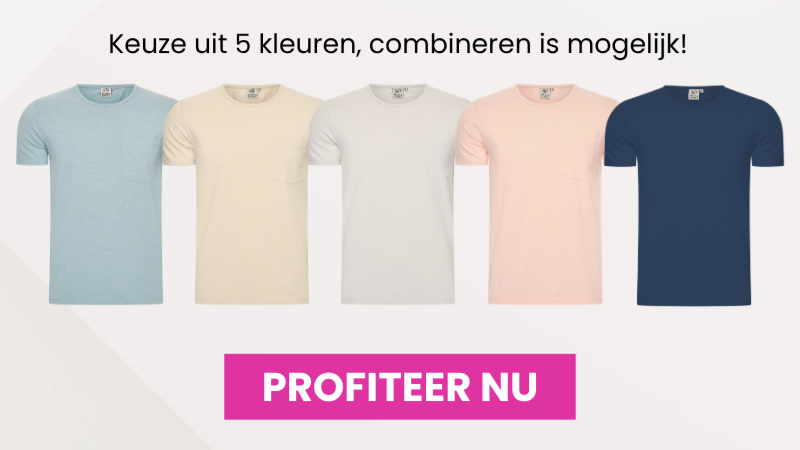Click the word 'mogelijk!' in the headline
800x450 pixels.
tap(627, 45)
